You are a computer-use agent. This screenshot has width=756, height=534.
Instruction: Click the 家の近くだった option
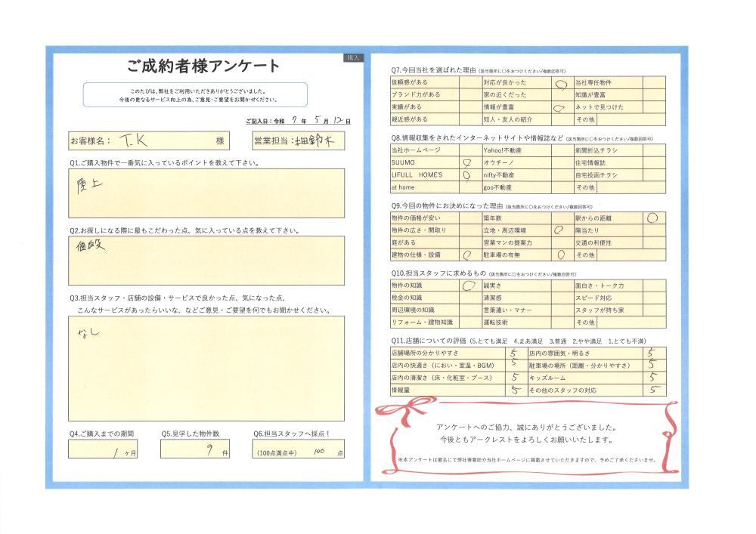(x=505, y=95)
